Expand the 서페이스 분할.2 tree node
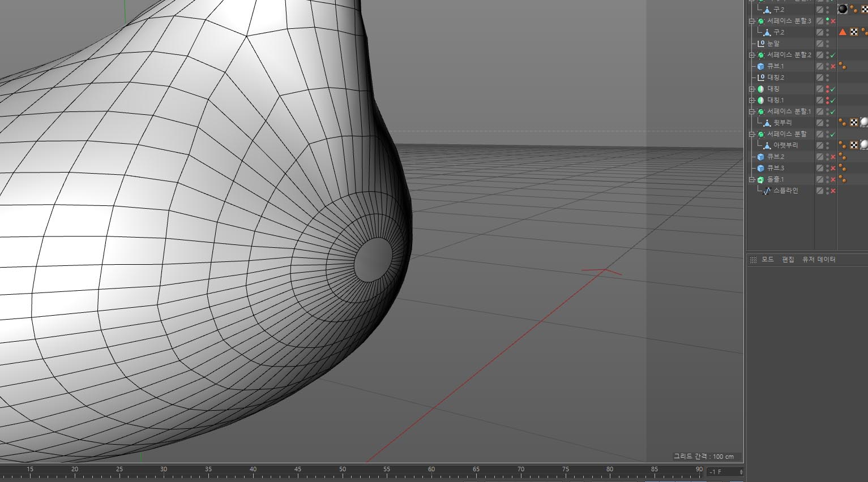 pos(752,55)
